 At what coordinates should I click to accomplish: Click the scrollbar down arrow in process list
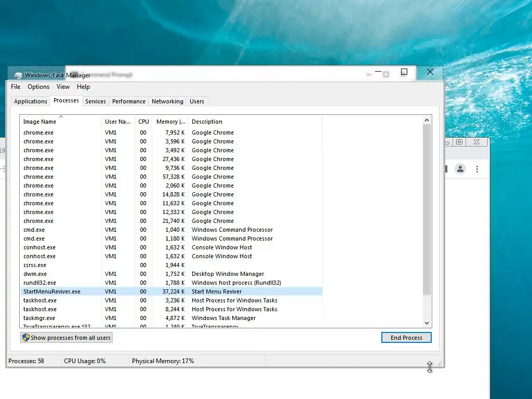coord(427,323)
